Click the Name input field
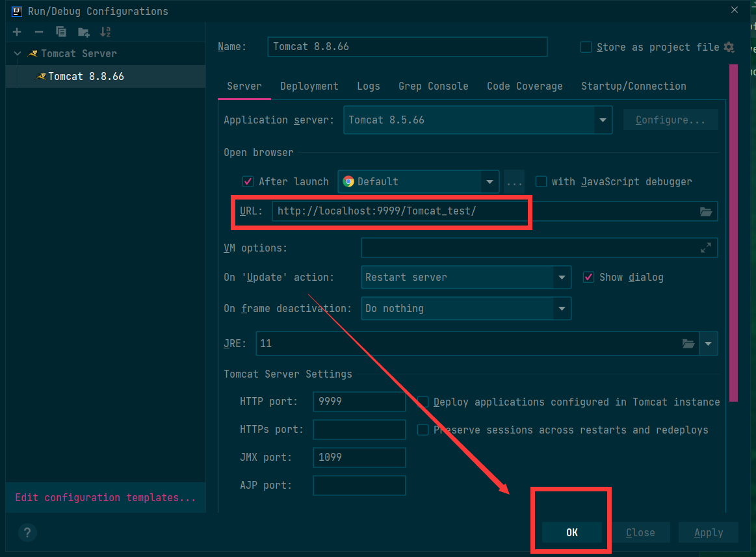 (408, 47)
